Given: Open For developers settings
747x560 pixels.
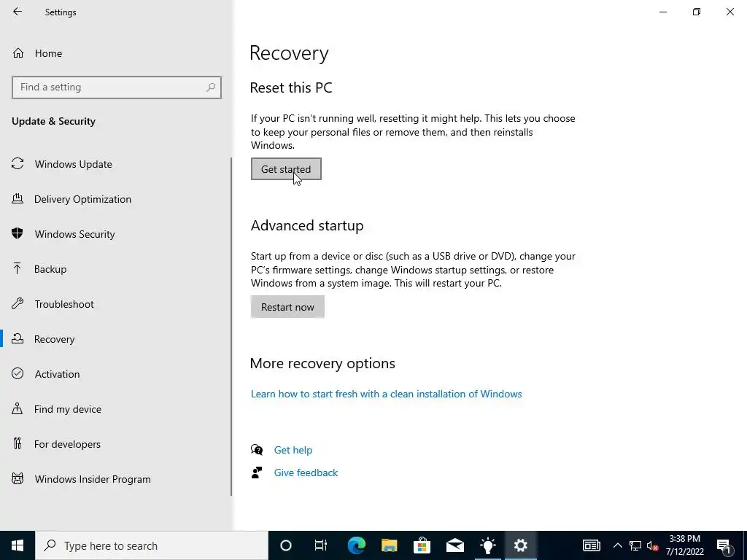Looking at the screenshot, I should click(x=67, y=444).
